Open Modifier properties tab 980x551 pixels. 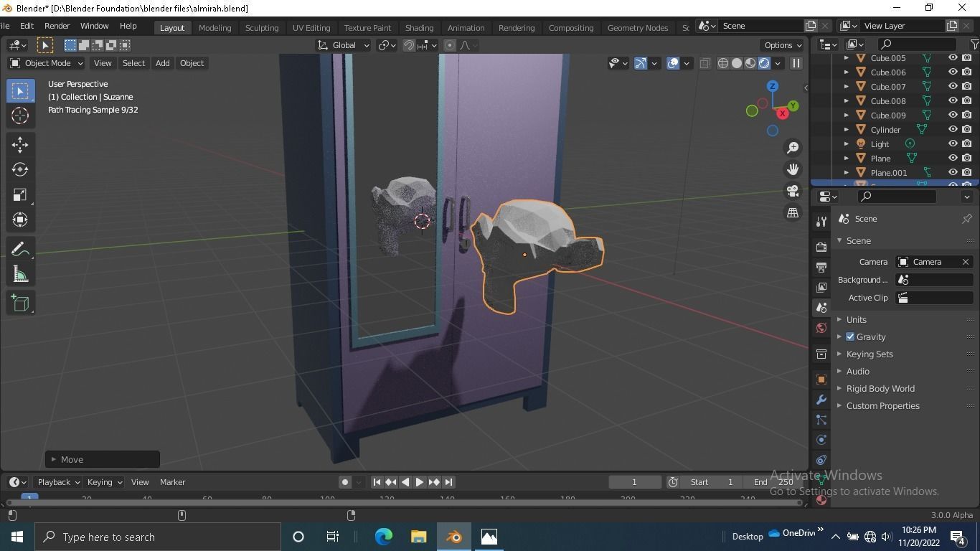(821, 400)
